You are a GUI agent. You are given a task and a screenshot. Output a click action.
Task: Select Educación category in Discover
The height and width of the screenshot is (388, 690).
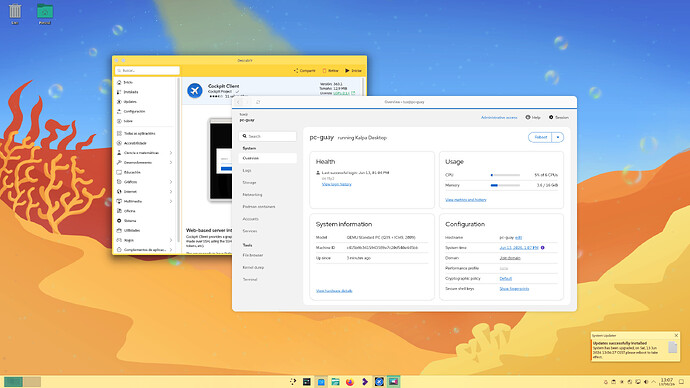tap(132, 172)
